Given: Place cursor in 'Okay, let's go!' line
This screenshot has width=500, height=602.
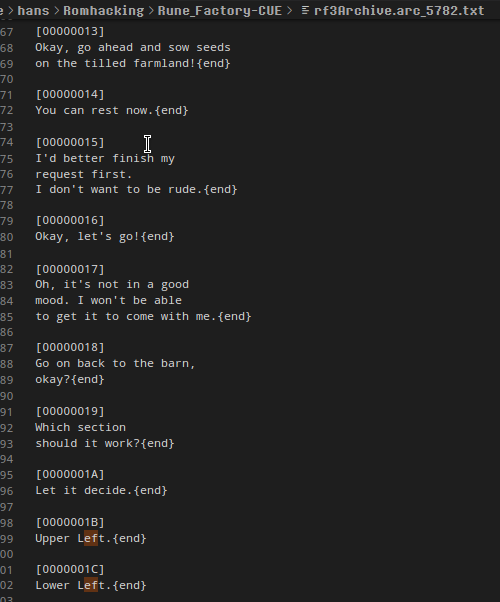Looking at the screenshot, I should pyautogui.click(x=105, y=236).
